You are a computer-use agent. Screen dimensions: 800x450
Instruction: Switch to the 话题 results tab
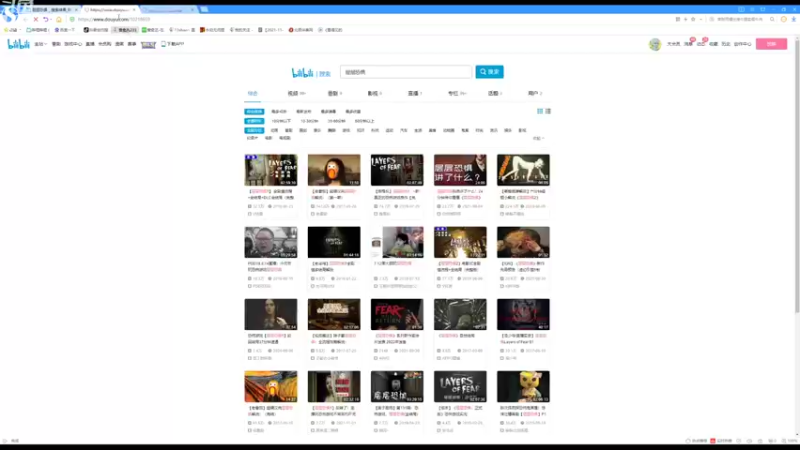coord(495,93)
